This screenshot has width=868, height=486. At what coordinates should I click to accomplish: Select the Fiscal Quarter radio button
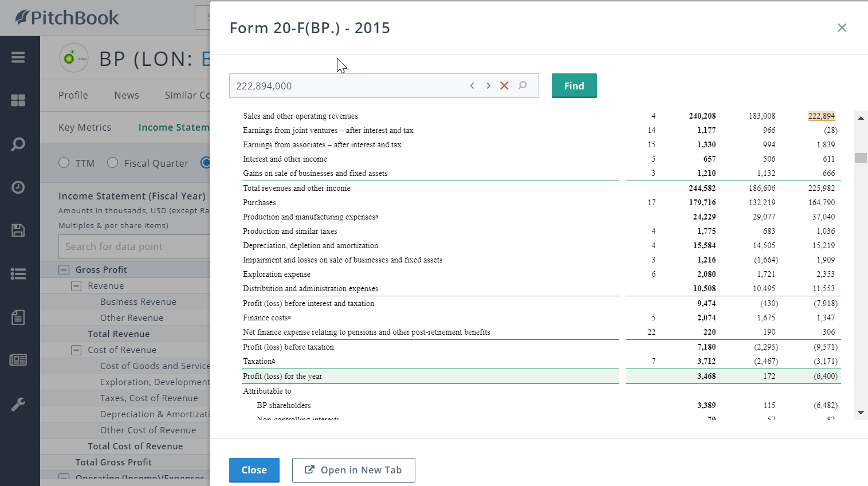[113, 163]
